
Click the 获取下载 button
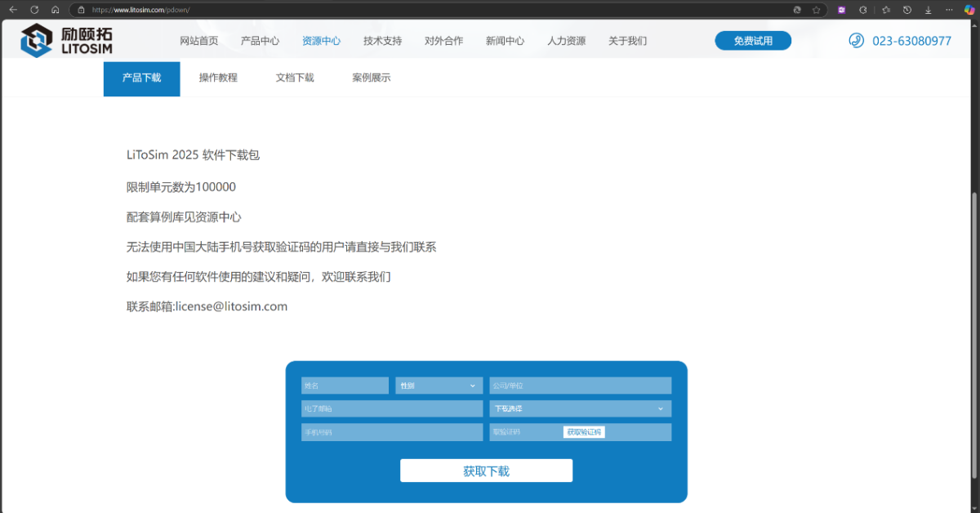[x=486, y=471]
